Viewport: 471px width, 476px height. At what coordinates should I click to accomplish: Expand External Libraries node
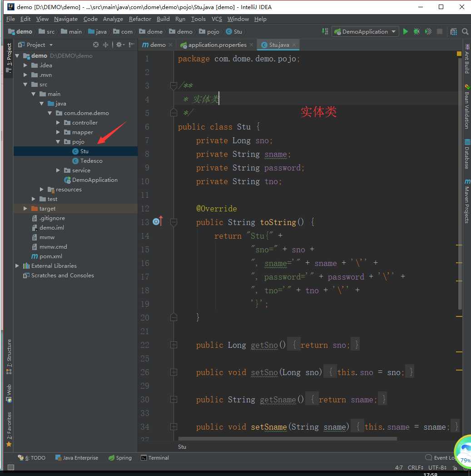tap(17, 266)
